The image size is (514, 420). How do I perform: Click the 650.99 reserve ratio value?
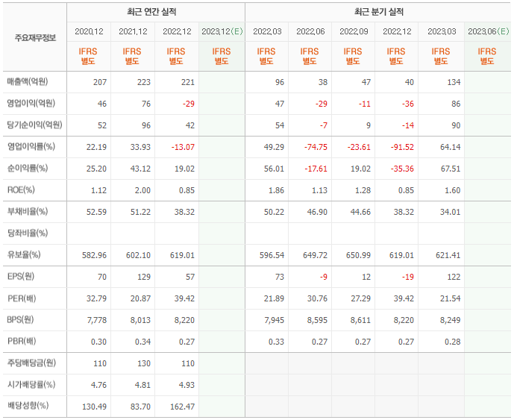[359, 255]
